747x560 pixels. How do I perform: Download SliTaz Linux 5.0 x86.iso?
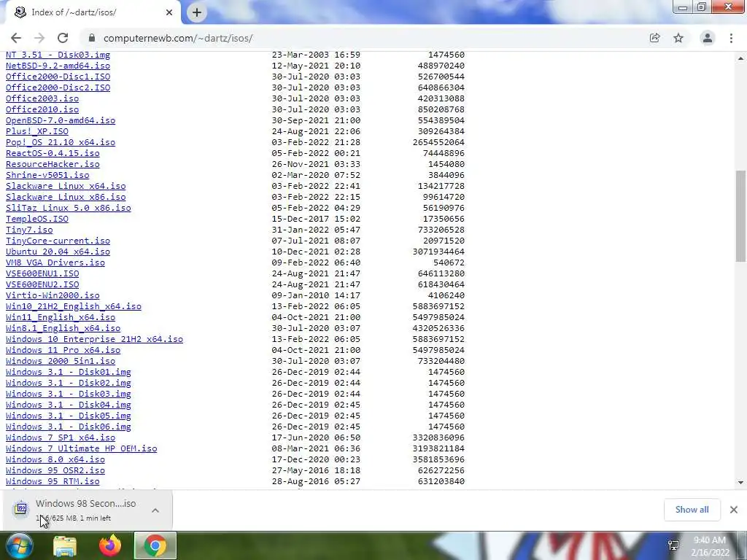coord(68,208)
